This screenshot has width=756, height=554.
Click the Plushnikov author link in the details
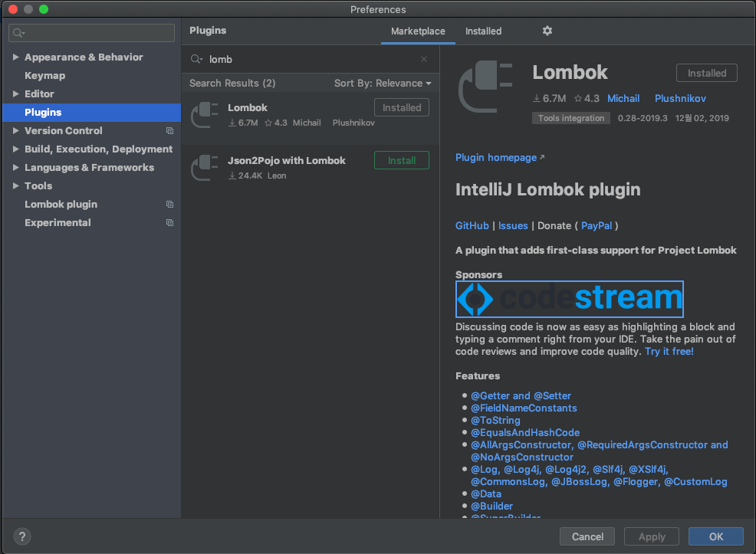(680, 98)
